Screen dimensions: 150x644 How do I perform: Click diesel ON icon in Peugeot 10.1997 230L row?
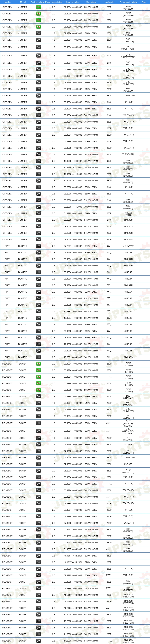click(38, 556)
